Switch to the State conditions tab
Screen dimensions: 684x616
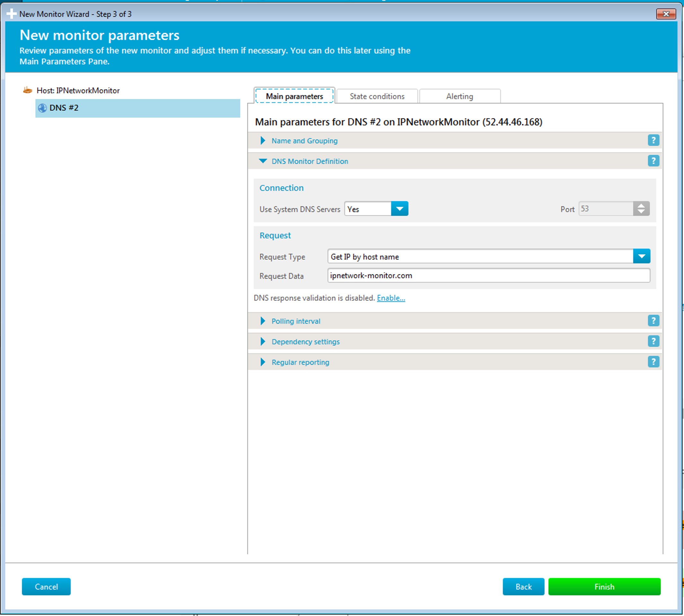[377, 96]
